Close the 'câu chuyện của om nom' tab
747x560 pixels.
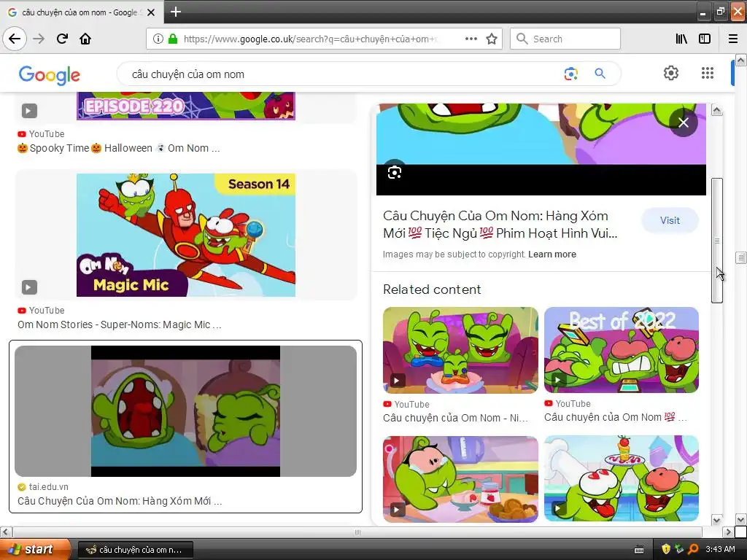(x=151, y=12)
